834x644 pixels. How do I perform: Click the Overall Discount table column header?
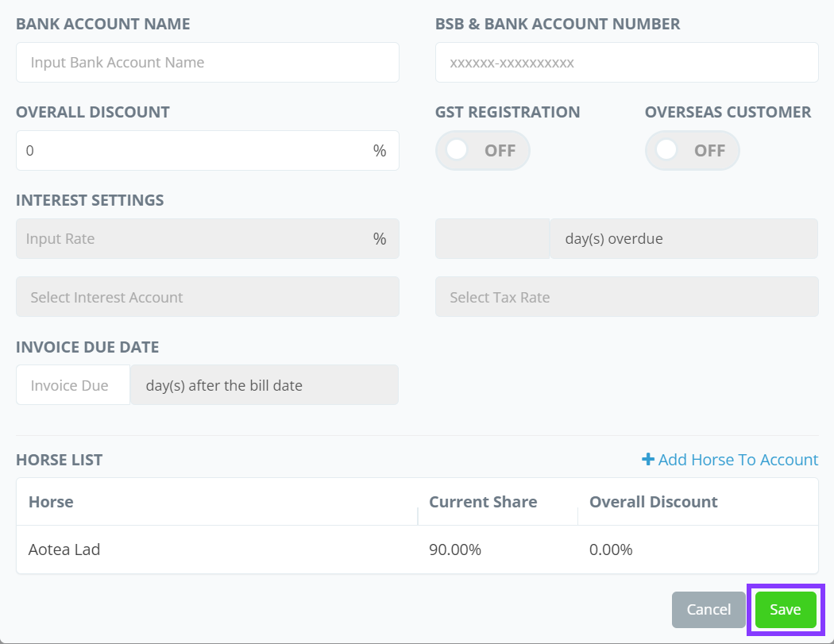653,502
